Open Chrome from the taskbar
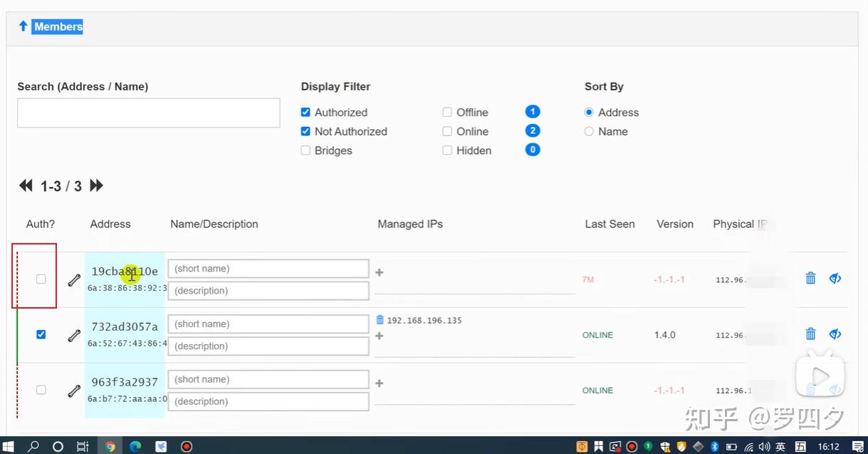The height and width of the screenshot is (454, 868). click(110, 445)
